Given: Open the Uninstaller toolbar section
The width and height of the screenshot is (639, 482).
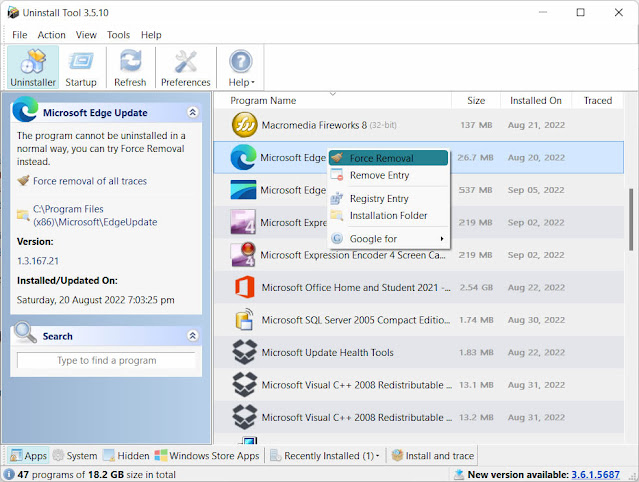Looking at the screenshot, I should click(33, 68).
